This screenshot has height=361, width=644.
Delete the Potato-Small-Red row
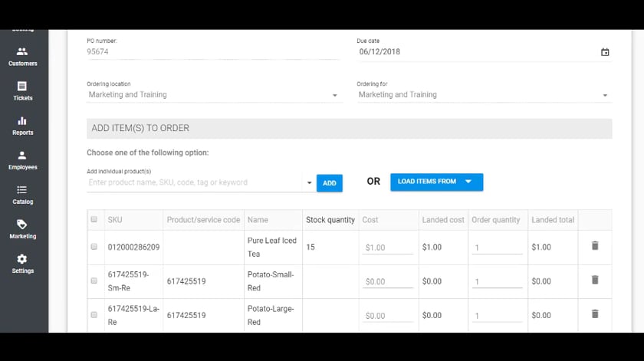point(595,280)
